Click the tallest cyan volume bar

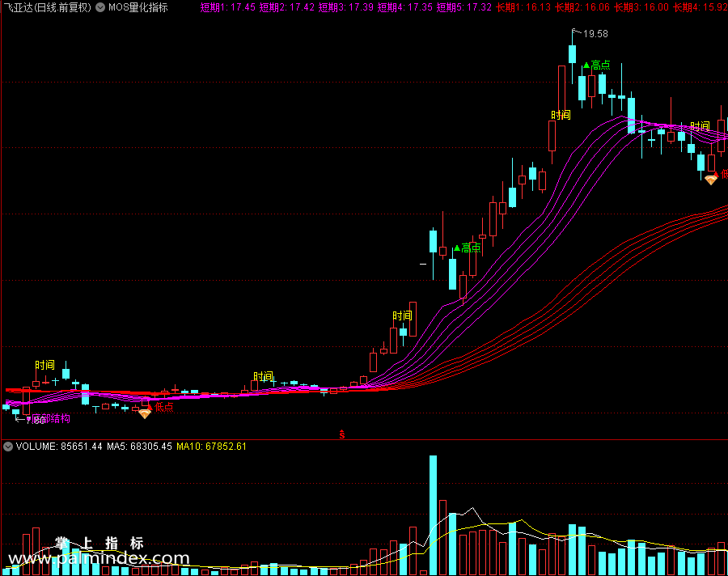(x=434, y=515)
